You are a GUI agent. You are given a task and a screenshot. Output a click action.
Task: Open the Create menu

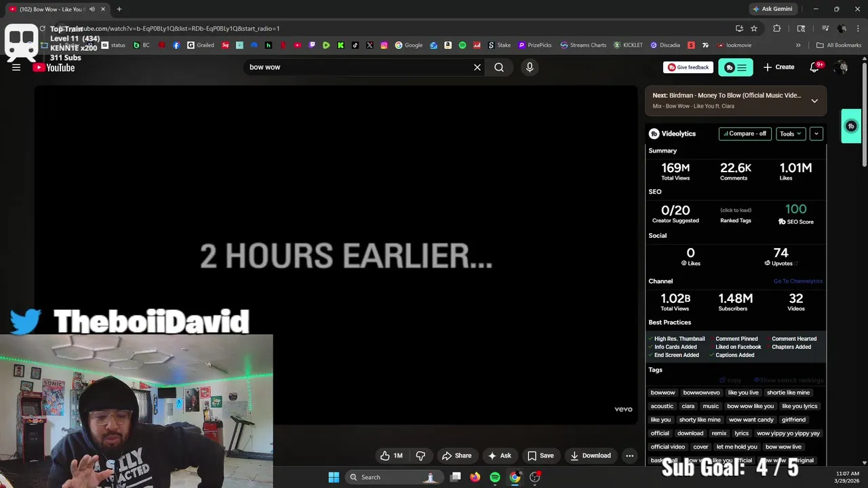point(778,67)
